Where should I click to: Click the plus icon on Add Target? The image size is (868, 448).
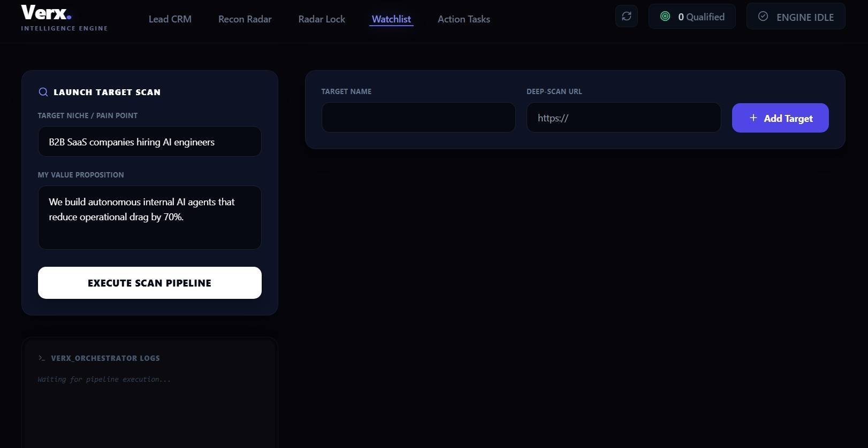pyautogui.click(x=753, y=118)
